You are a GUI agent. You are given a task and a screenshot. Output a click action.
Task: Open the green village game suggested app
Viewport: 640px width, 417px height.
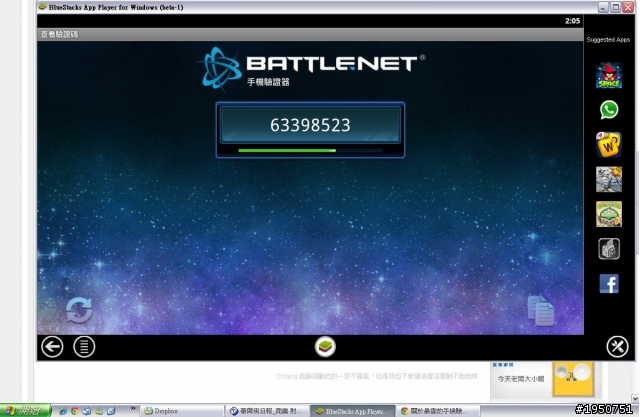tap(609, 214)
